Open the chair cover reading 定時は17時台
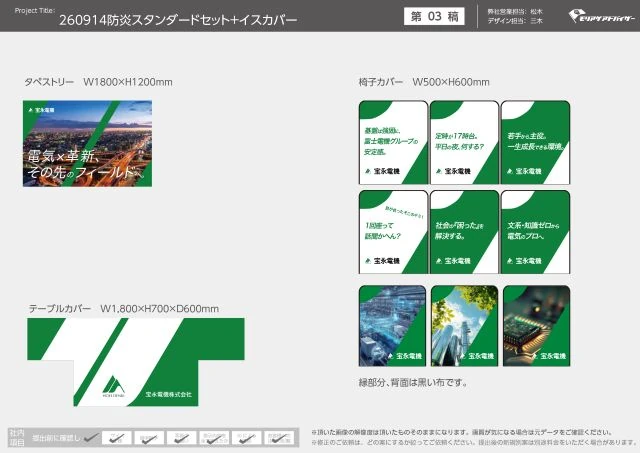The height and width of the screenshot is (453, 640). [x=464, y=142]
